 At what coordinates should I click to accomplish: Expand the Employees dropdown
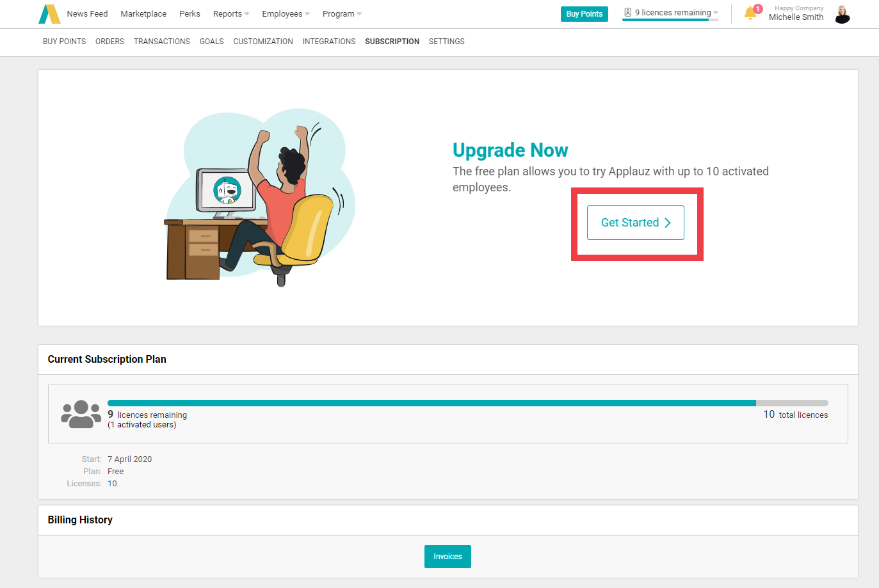pos(286,14)
